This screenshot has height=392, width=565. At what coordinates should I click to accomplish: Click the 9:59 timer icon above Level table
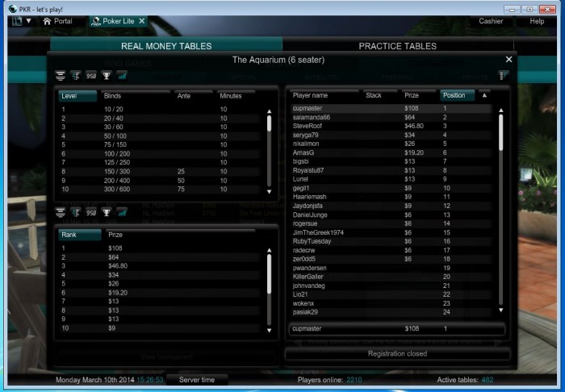(x=91, y=76)
